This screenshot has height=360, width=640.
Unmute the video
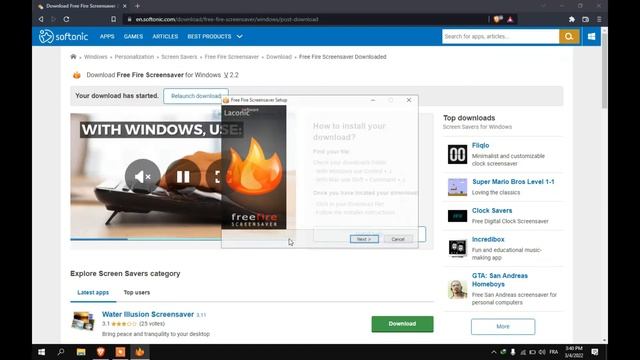pyautogui.click(x=142, y=177)
